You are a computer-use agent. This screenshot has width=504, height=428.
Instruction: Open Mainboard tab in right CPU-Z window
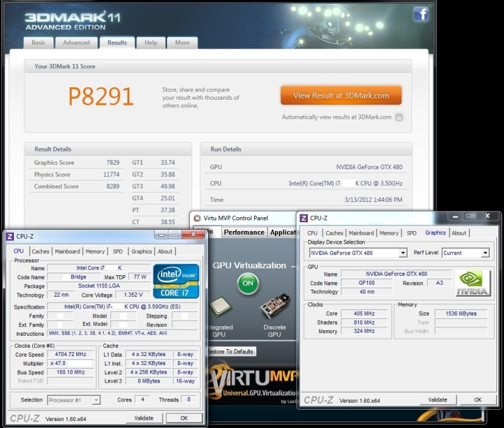coord(361,233)
